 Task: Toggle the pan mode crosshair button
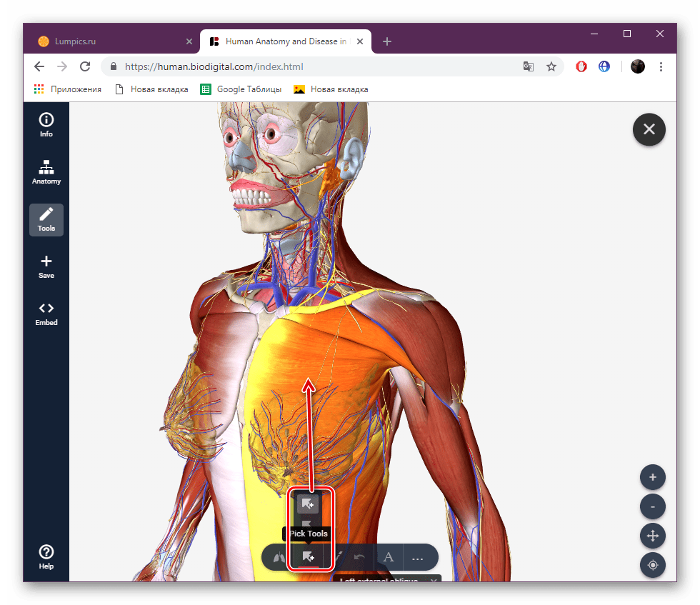[x=652, y=536]
